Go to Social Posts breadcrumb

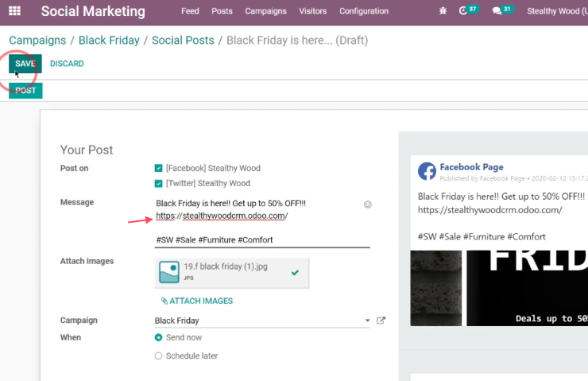183,40
